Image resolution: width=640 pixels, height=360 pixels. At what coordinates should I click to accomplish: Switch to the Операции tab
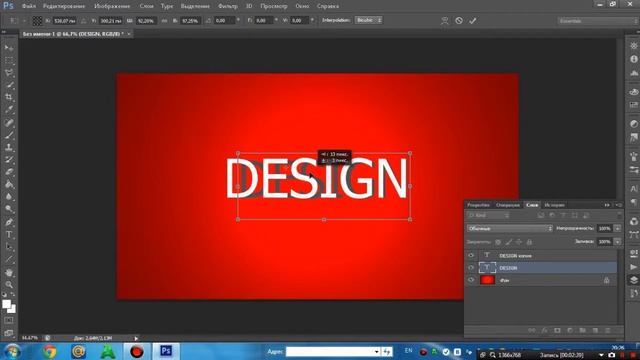507,205
